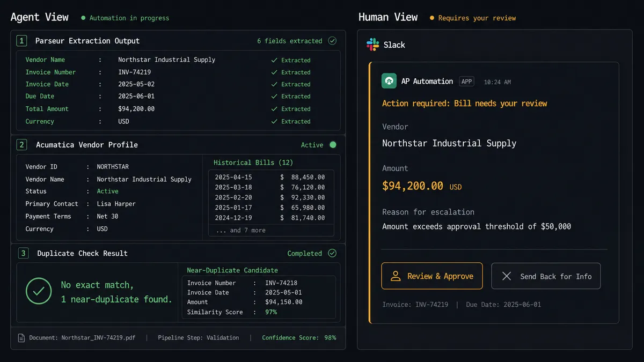
Task: Click the Payment Terms value Net 30
Action: (107, 216)
